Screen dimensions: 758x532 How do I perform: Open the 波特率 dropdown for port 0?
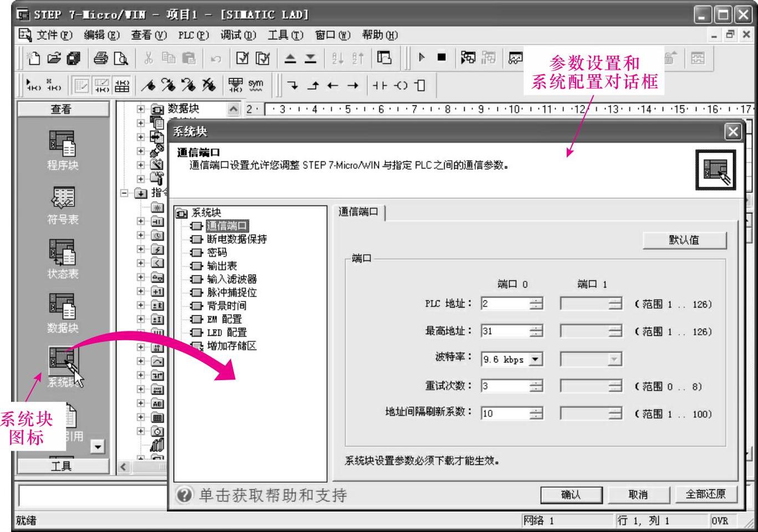pos(535,359)
